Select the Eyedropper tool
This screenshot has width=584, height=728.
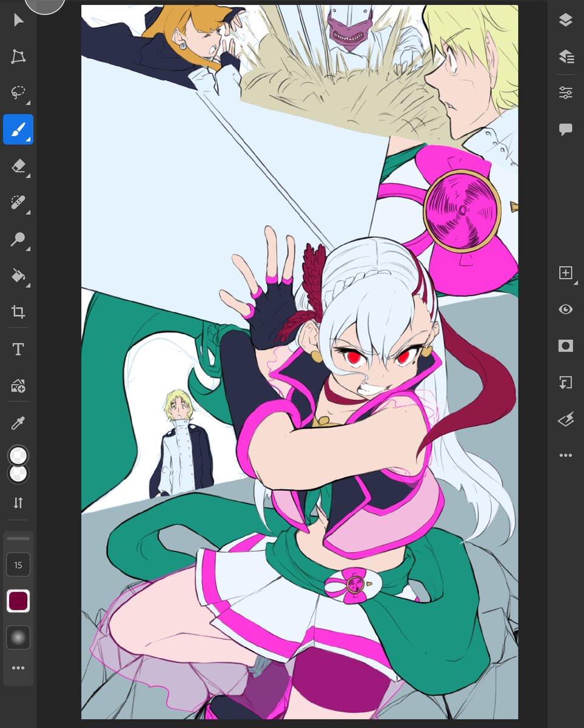(x=18, y=423)
